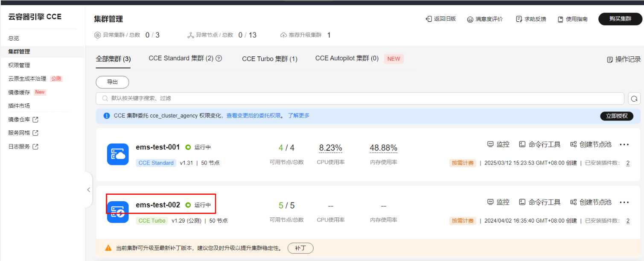
Task: Open 镜像缓存 in sidebar
Action: (x=19, y=92)
